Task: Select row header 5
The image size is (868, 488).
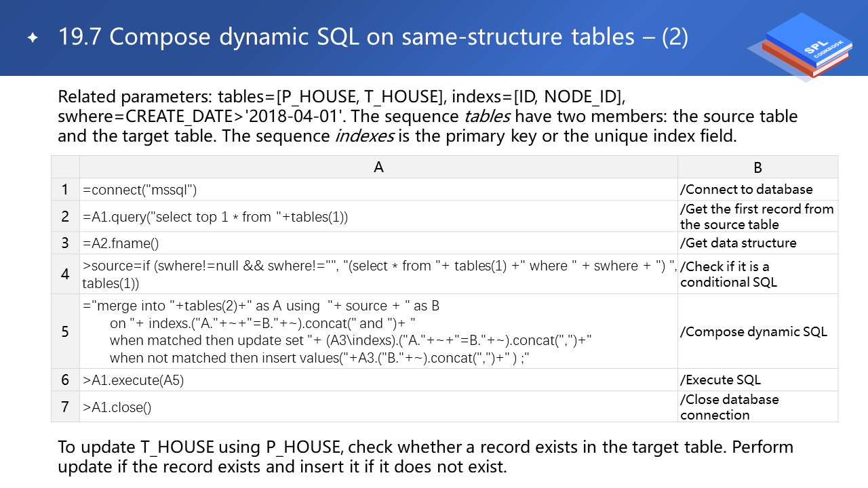Action: click(65, 331)
